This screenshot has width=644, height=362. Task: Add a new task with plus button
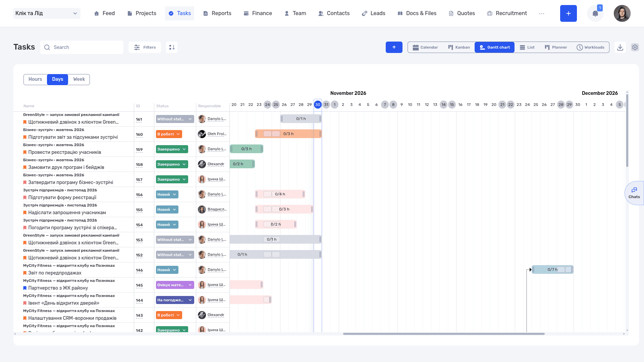click(394, 47)
